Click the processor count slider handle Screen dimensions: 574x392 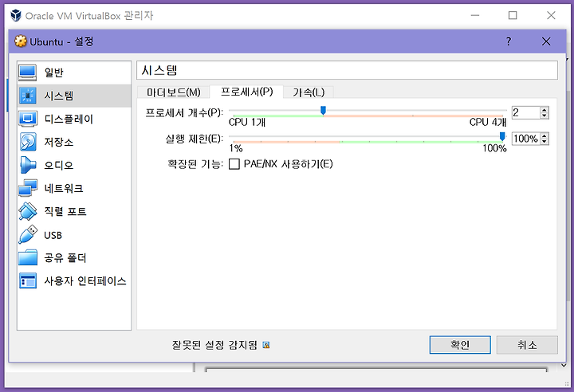point(323,110)
